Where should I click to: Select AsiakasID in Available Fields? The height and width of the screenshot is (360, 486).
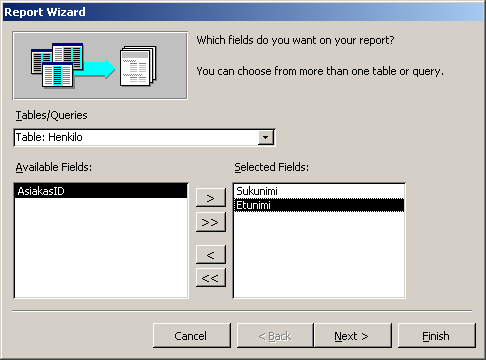101,191
